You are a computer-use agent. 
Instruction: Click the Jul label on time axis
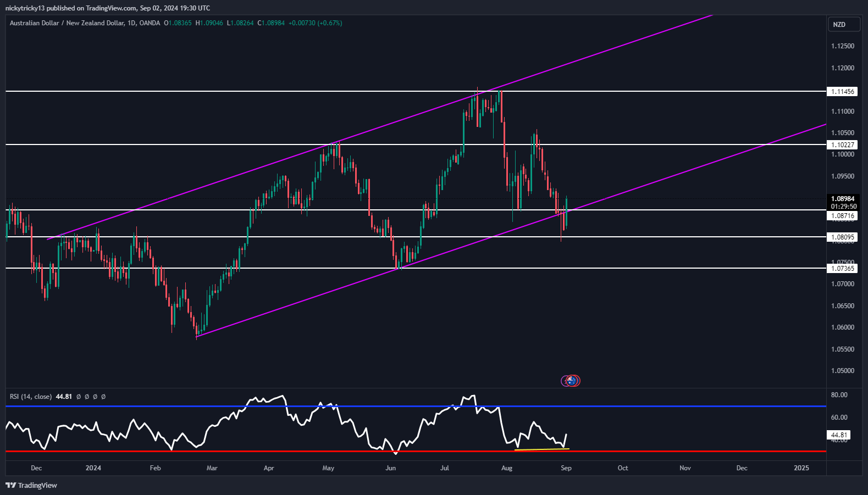pyautogui.click(x=445, y=468)
